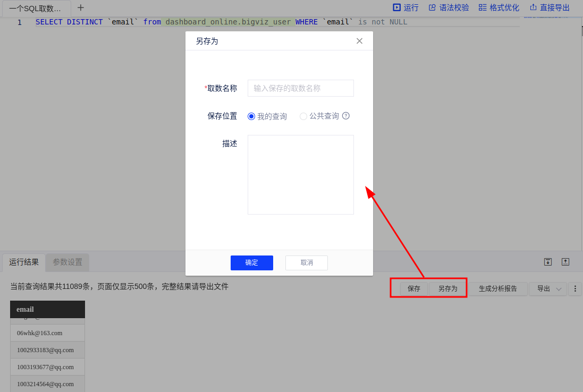Click the 确定 confirm button
The height and width of the screenshot is (392, 583).
click(251, 263)
